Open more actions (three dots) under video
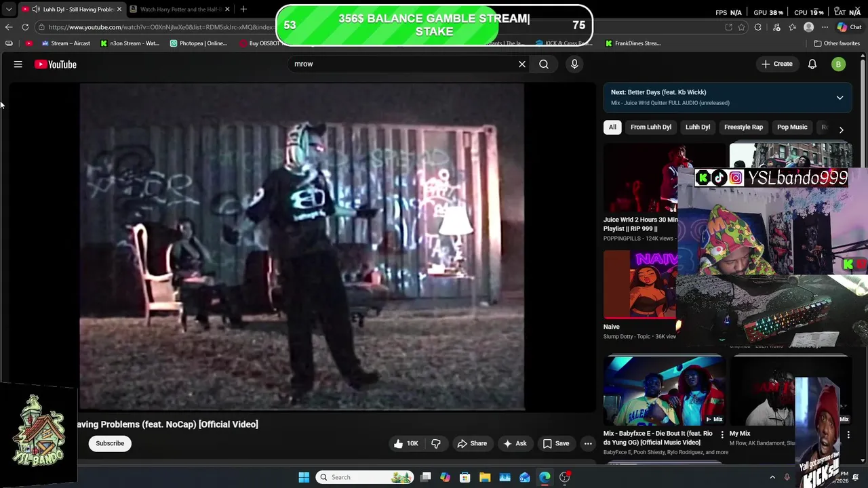Image resolution: width=868 pixels, height=488 pixels. pos(588,443)
